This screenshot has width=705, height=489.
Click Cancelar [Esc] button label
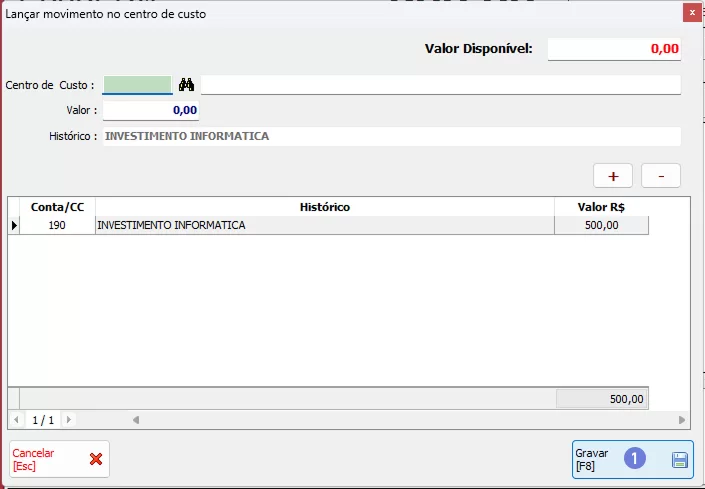(x=34, y=459)
